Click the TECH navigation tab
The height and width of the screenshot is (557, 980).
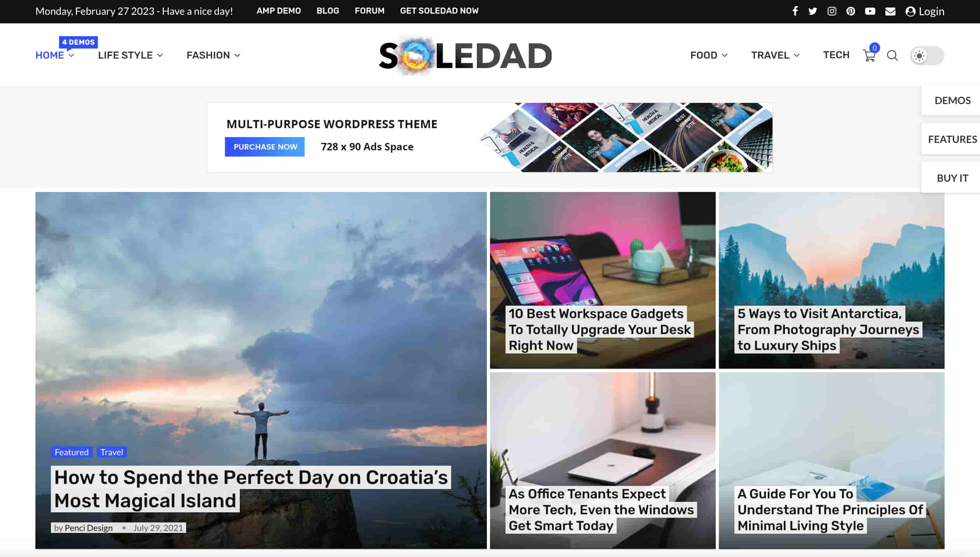[837, 54]
